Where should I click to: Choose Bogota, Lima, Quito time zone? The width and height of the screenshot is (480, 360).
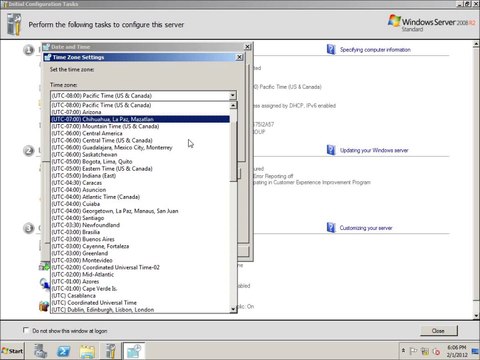click(140, 161)
